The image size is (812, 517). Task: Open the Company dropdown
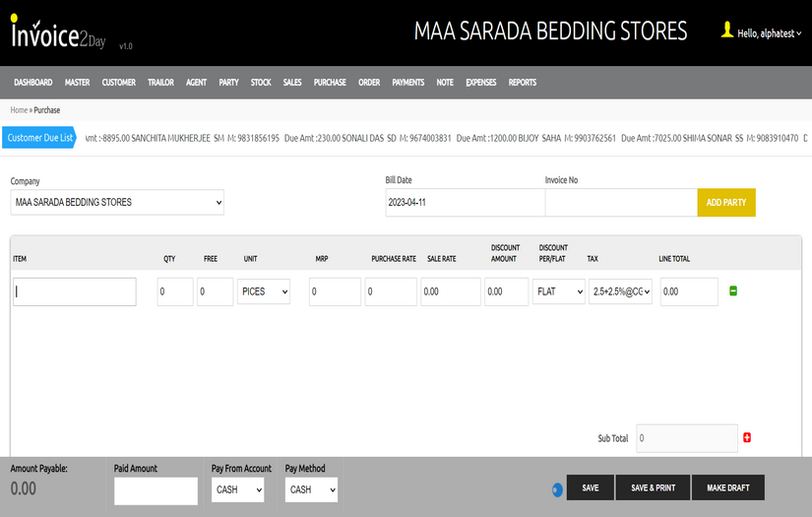pos(117,202)
